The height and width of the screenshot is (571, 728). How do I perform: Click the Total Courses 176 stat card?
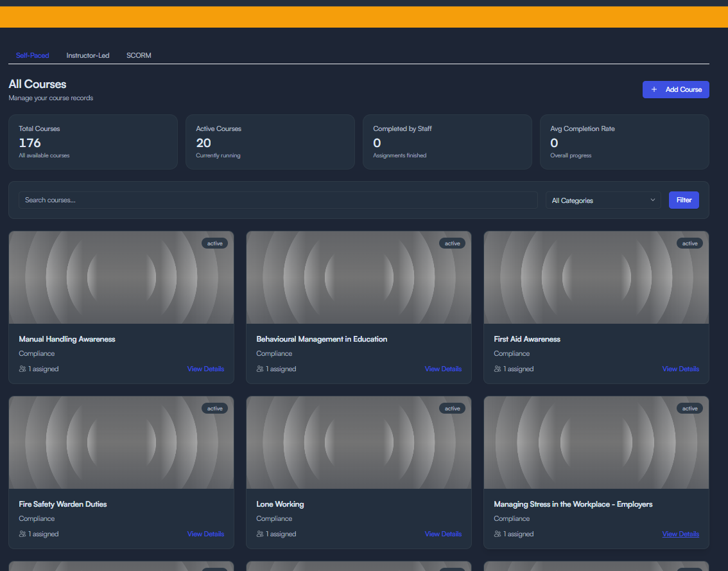(93, 142)
